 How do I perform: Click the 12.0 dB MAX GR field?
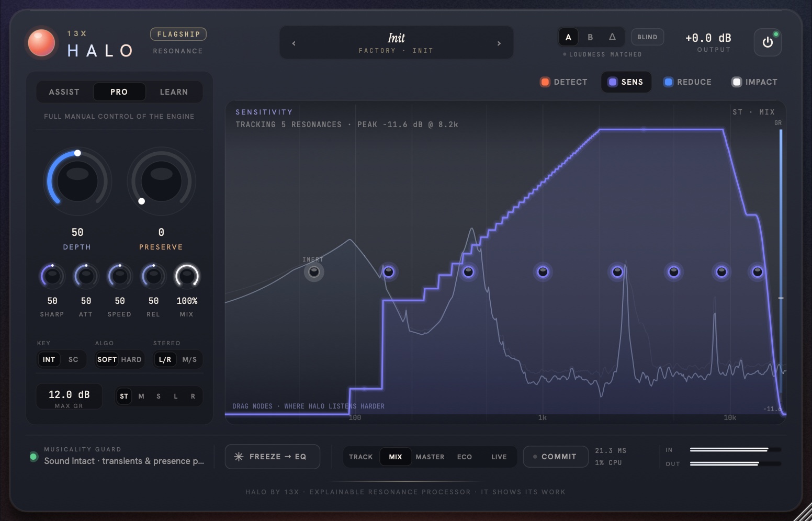(x=69, y=398)
